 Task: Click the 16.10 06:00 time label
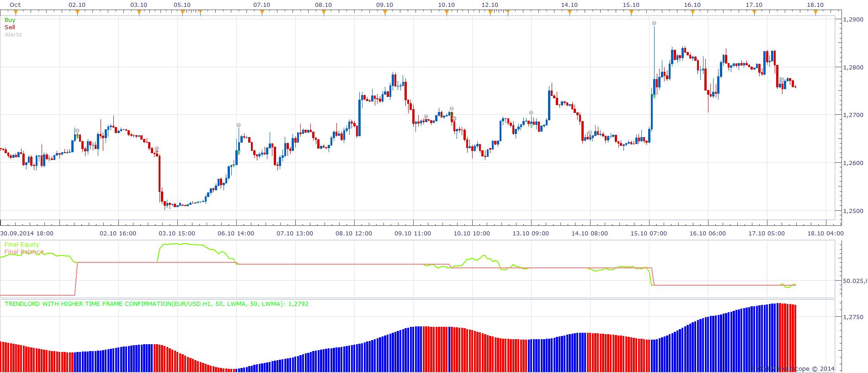click(708, 234)
